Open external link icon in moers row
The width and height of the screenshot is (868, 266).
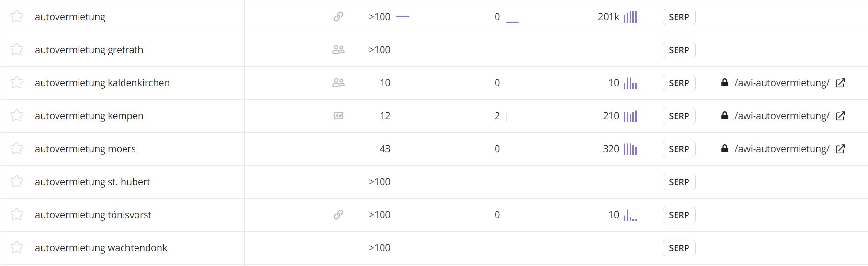(x=840, y=149)
